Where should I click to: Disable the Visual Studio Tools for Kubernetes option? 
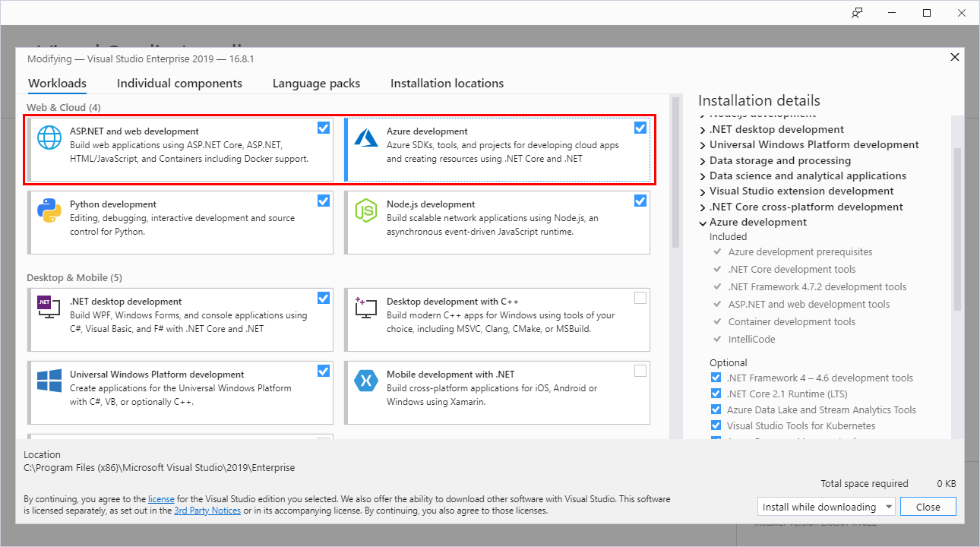pos(716,425)
